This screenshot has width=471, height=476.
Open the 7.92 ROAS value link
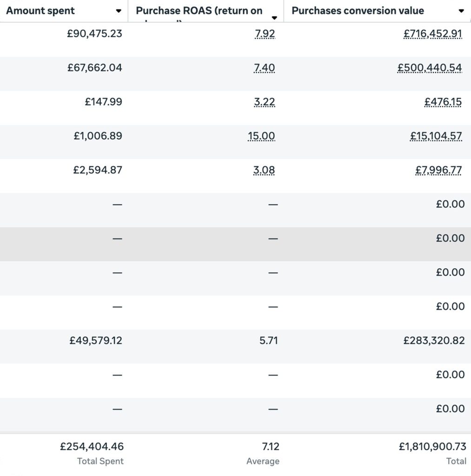[265, 33]
